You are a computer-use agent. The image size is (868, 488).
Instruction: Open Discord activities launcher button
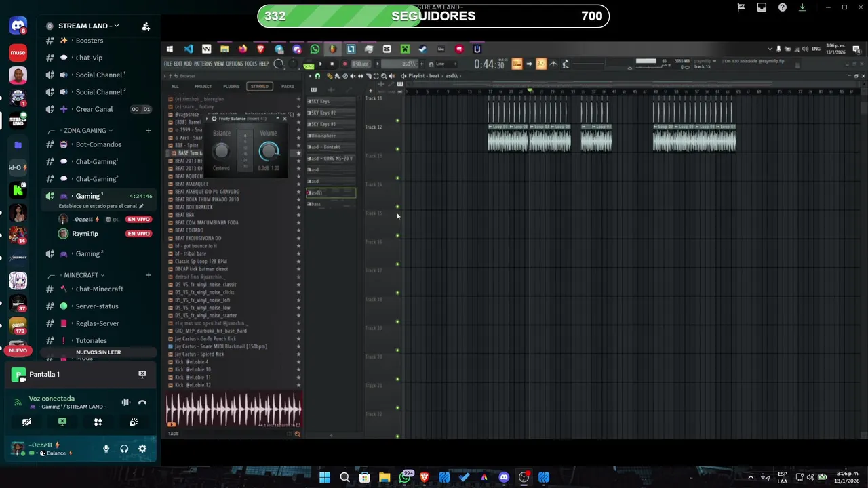(98, 422)
